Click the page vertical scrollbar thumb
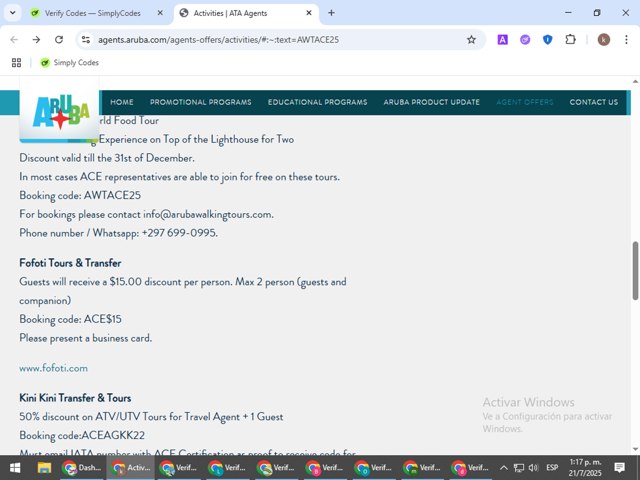The image size is (640, 480). 636,271
